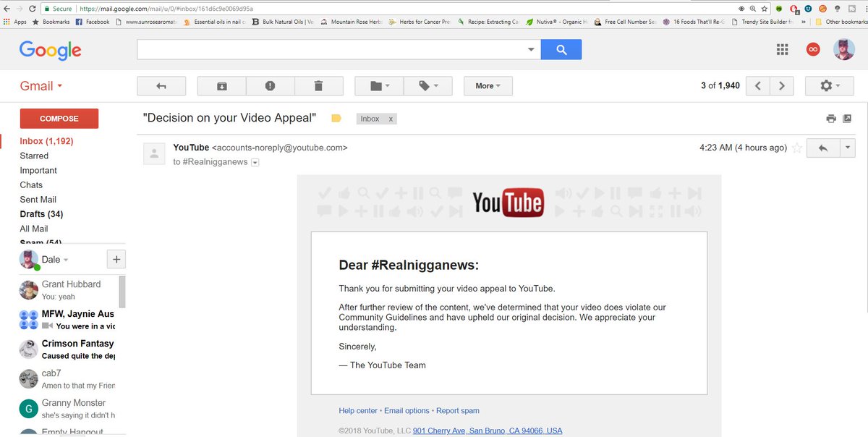Click the browser Reload button
Screen dimensions: 868x437
click(33, 9)
